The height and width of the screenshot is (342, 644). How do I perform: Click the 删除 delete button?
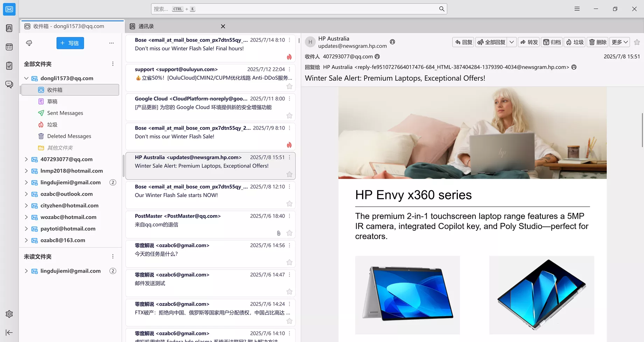point(597,42)
